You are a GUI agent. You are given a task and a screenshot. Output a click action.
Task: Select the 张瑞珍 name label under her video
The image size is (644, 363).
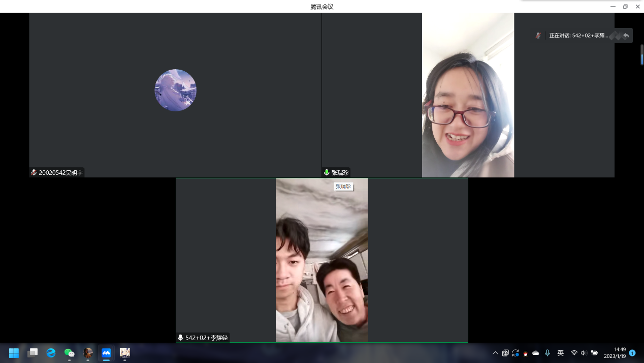340,173
